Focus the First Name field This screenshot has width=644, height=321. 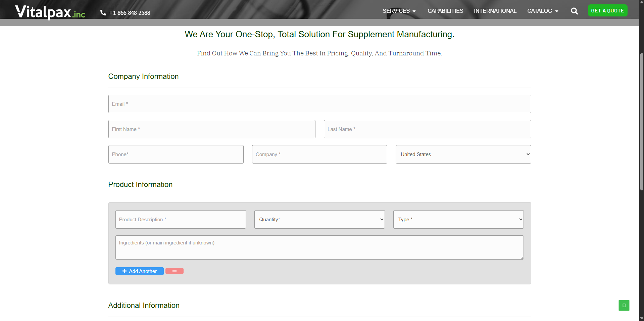tap(212, 129)
